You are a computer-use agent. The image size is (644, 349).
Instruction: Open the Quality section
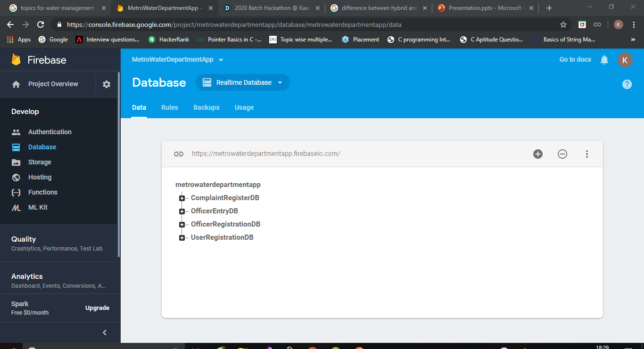[59, 243]
